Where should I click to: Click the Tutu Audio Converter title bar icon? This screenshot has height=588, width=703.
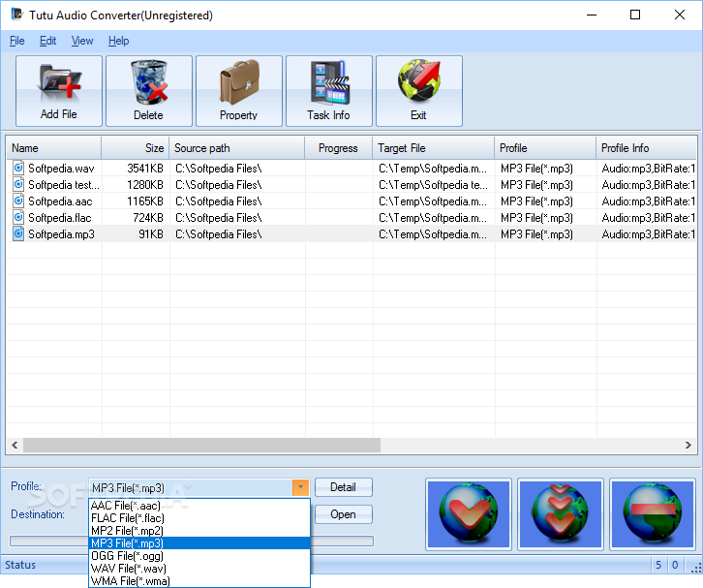(17, 15)
